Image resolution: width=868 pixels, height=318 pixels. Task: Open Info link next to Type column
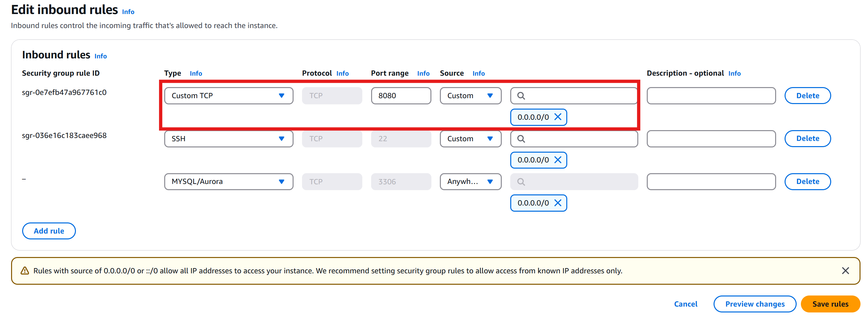click(196, 73)
